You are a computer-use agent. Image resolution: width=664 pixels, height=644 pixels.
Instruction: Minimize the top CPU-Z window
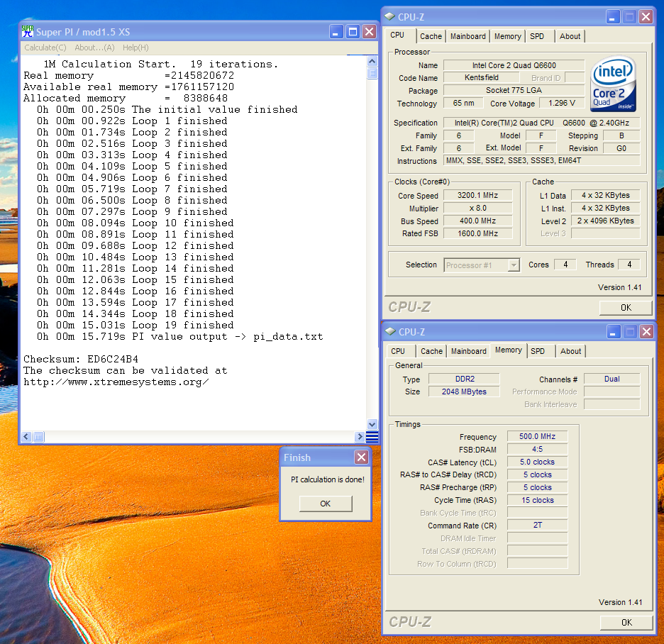(x=613, y=17)
